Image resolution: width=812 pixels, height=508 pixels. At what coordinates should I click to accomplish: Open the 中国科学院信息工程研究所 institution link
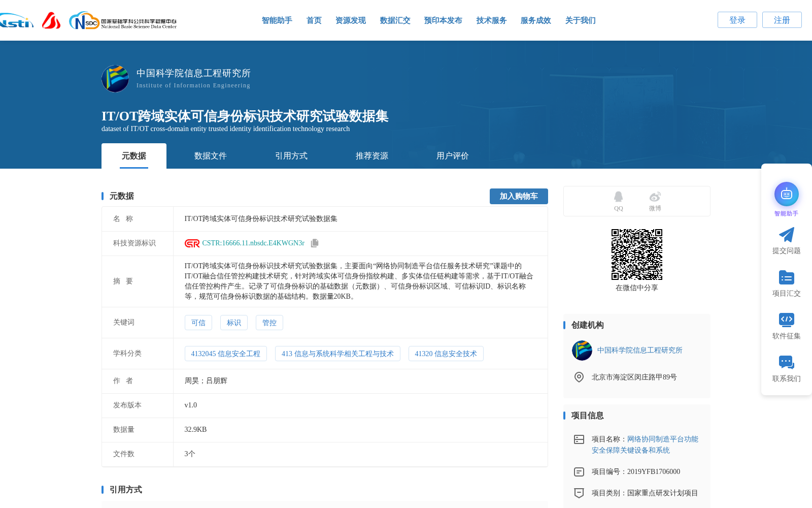point(639,351)
